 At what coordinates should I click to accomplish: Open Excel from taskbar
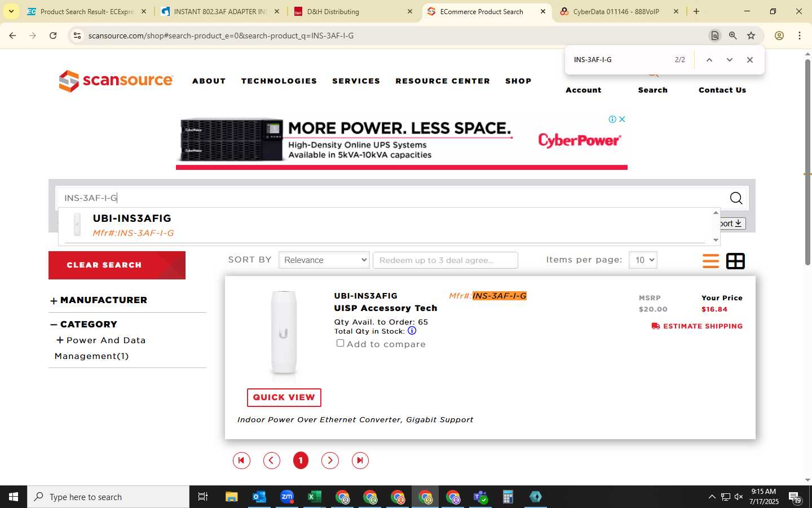tap(315, 497)
